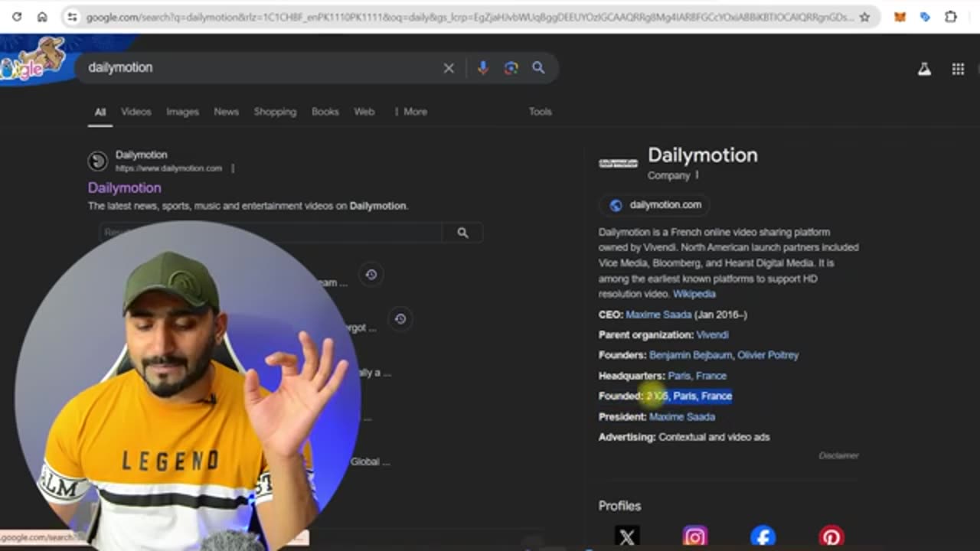The width and height of the screenshot is (980, 551).
Task: Open Dailymotion's Facebook profile
Action: tap(763, 536)
